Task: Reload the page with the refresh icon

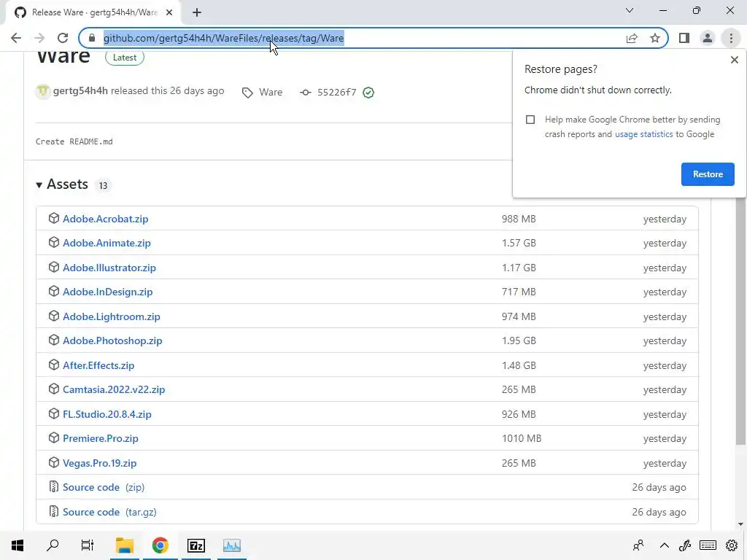Action: (x=63, y=38)
